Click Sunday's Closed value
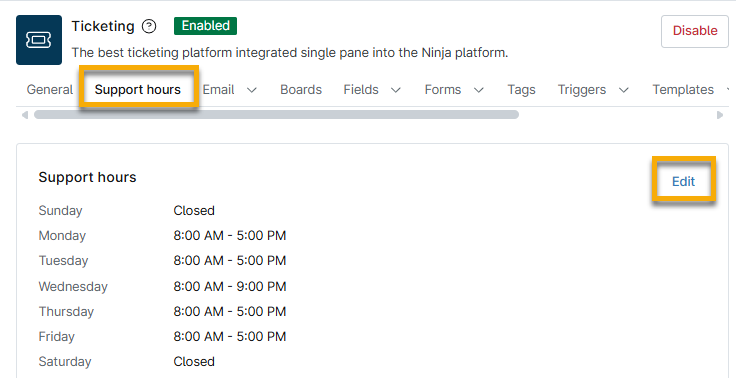Screen dimensions: 736x378 [194, 210]
